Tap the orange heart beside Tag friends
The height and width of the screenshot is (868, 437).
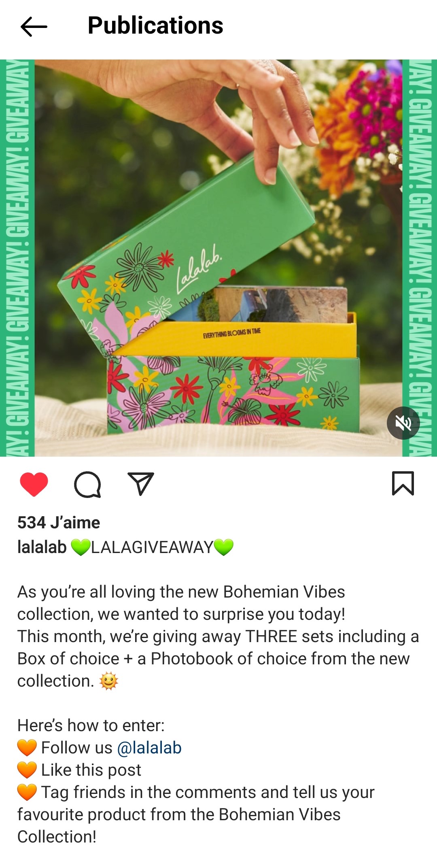(27, 792)
